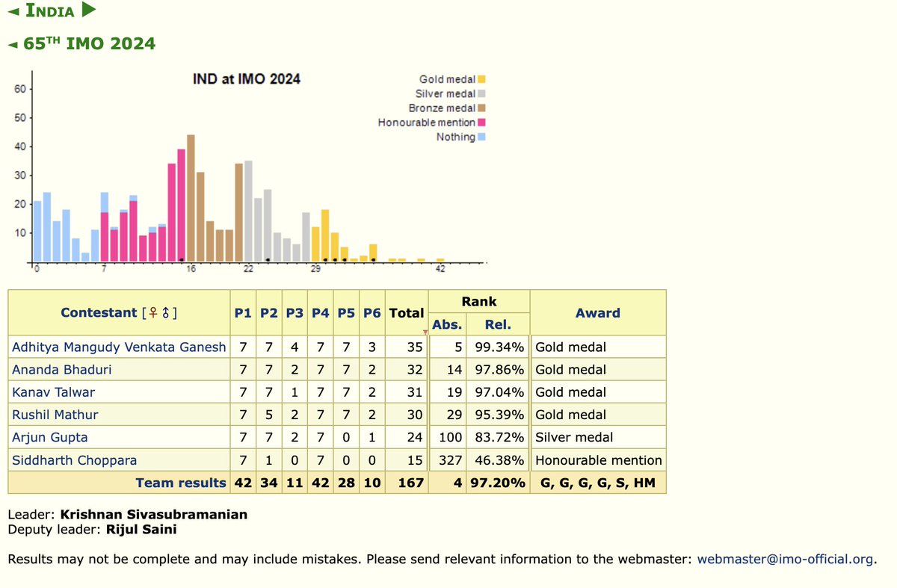Click the Silver medal grey legend swatch
897x588 pixels.
pos(482,93)
